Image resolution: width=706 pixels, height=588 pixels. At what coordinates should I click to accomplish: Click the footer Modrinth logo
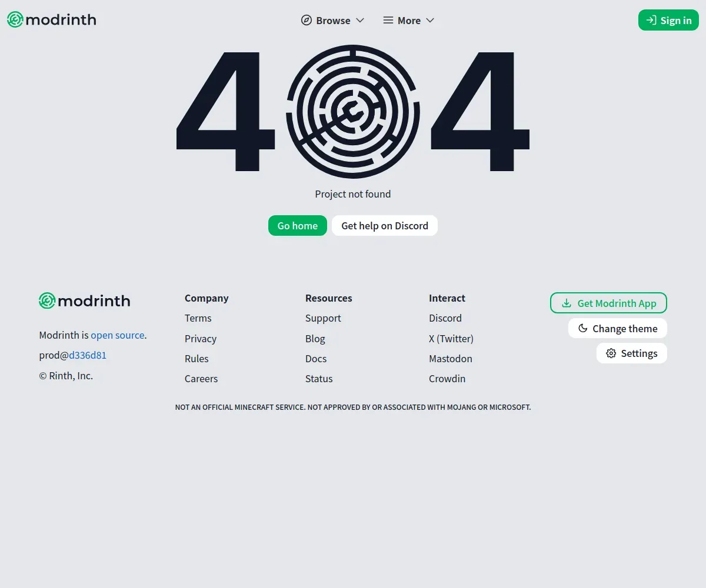(85, 301)
